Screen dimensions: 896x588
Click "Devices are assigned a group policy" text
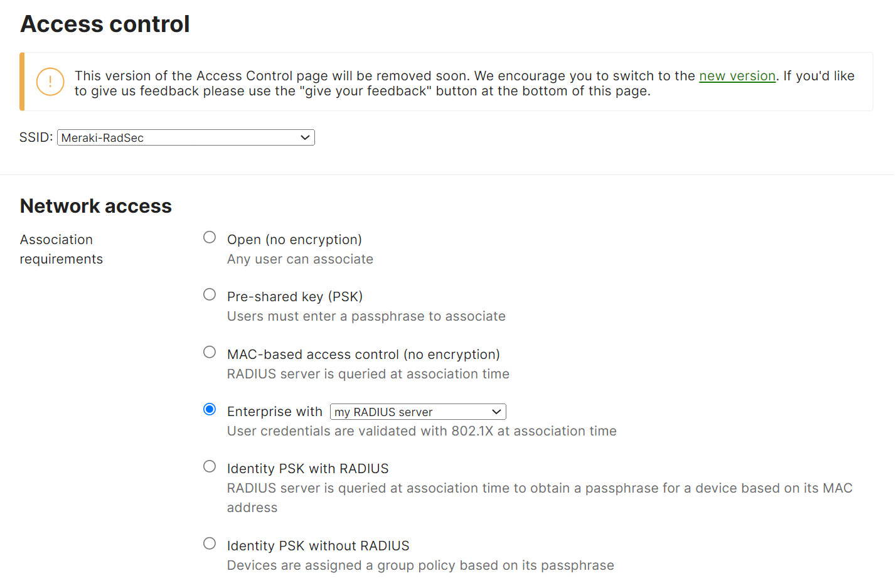coord(420,565)
